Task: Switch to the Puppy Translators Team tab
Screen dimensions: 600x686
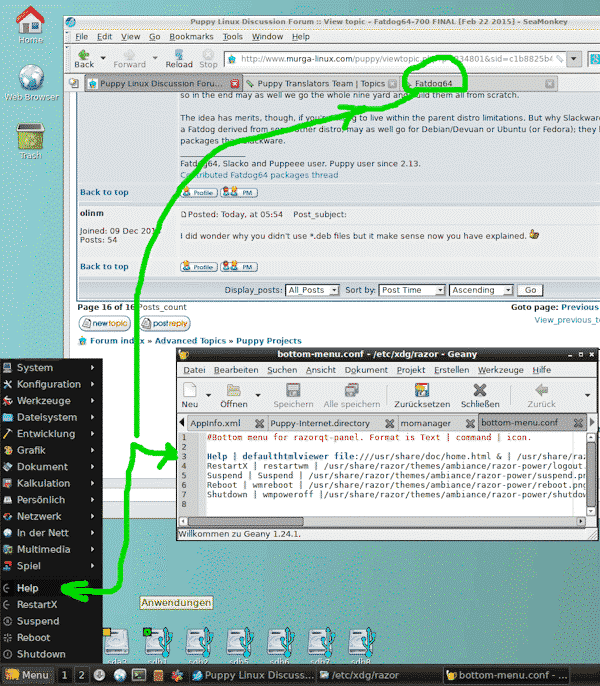Action: tap(321, 84)
